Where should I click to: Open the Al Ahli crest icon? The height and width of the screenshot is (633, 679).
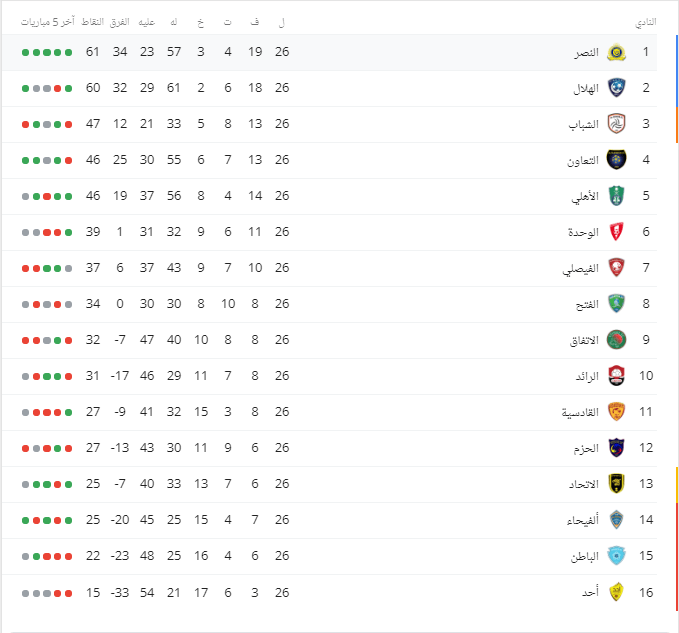pos(616,196)
